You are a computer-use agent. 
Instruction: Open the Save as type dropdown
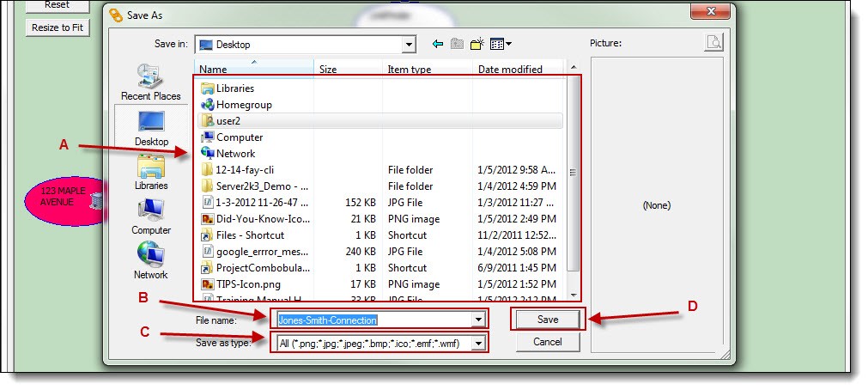(x=478, y=344)
